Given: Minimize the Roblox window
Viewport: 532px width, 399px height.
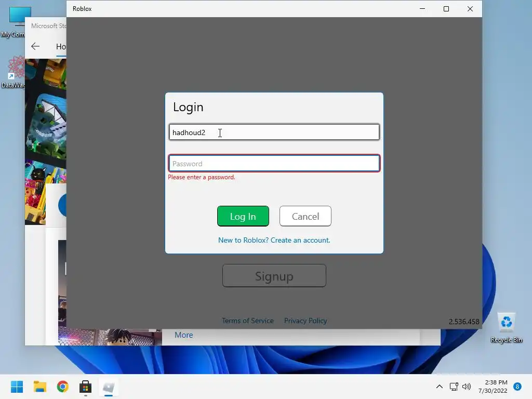Looking at the screenshot, I should click(x=422, y=9).
